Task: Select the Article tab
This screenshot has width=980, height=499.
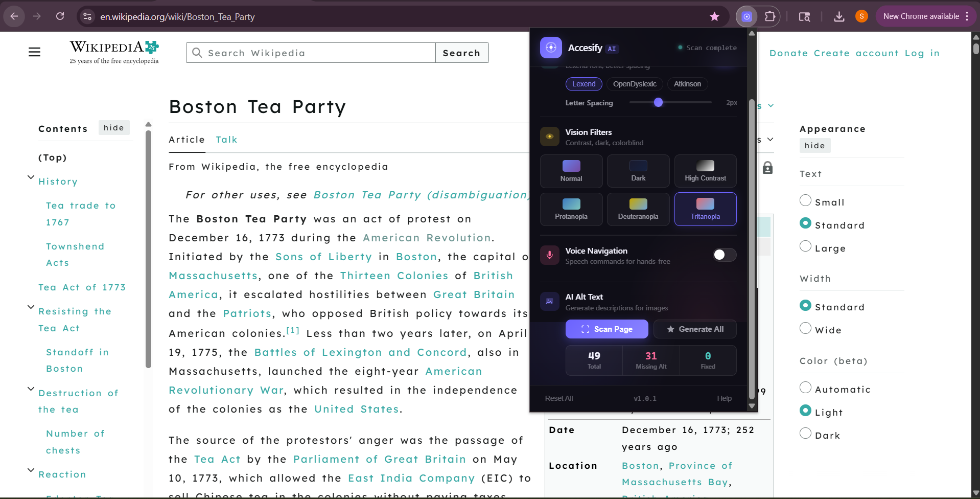Action: tap(187, 140)
